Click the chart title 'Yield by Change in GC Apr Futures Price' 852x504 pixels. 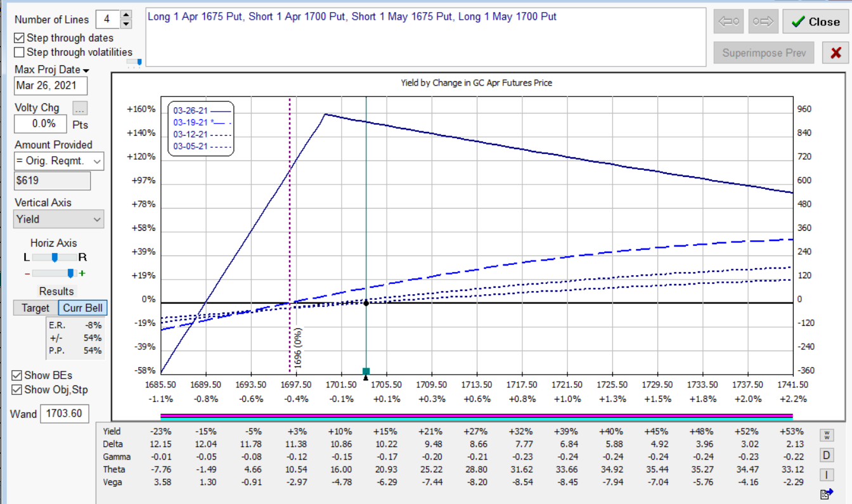click(x=476, y=82)
